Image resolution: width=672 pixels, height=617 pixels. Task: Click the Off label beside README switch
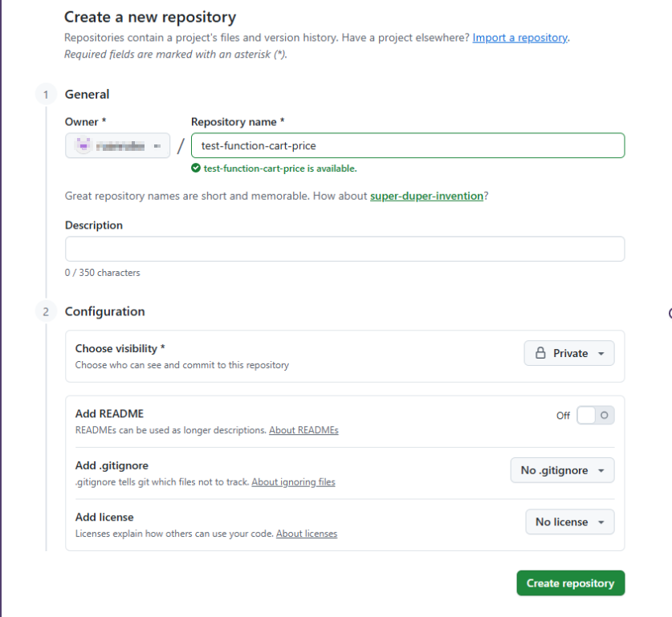[x=563, y=416]
